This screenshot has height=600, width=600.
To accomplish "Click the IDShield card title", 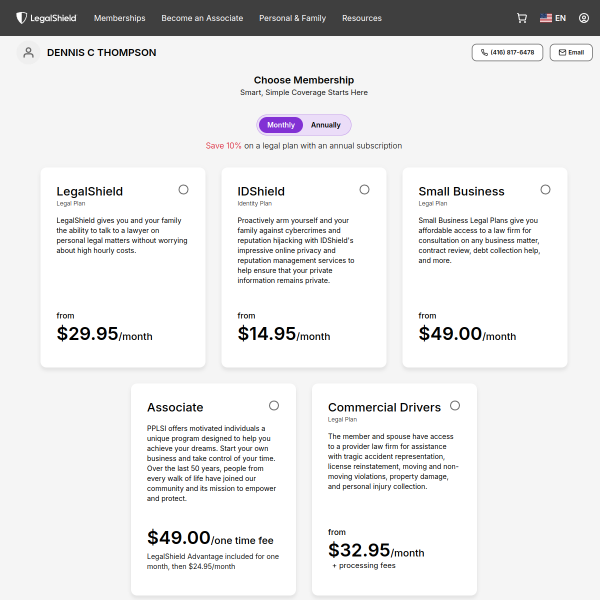I will [261, 191].
